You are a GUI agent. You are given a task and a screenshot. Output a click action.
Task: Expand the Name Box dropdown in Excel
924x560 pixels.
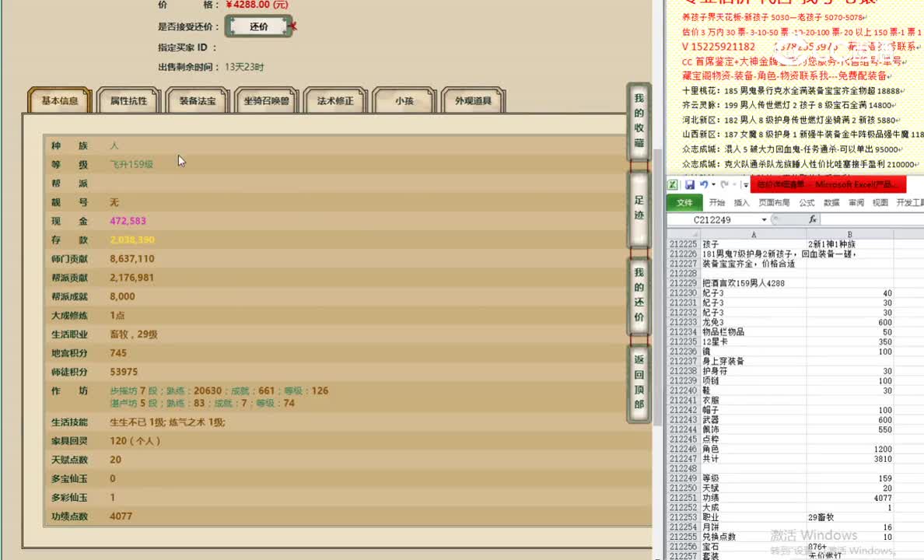coord(765,220)
